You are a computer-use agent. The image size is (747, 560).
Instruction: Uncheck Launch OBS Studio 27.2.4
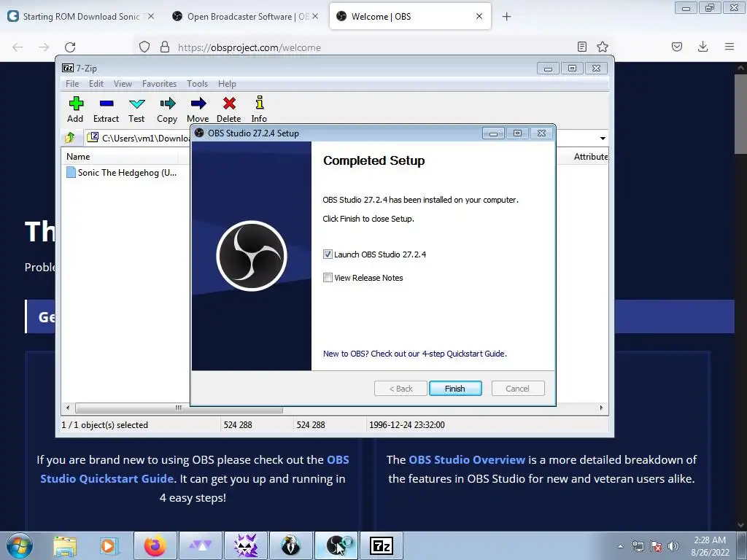[x=328, y=254]
